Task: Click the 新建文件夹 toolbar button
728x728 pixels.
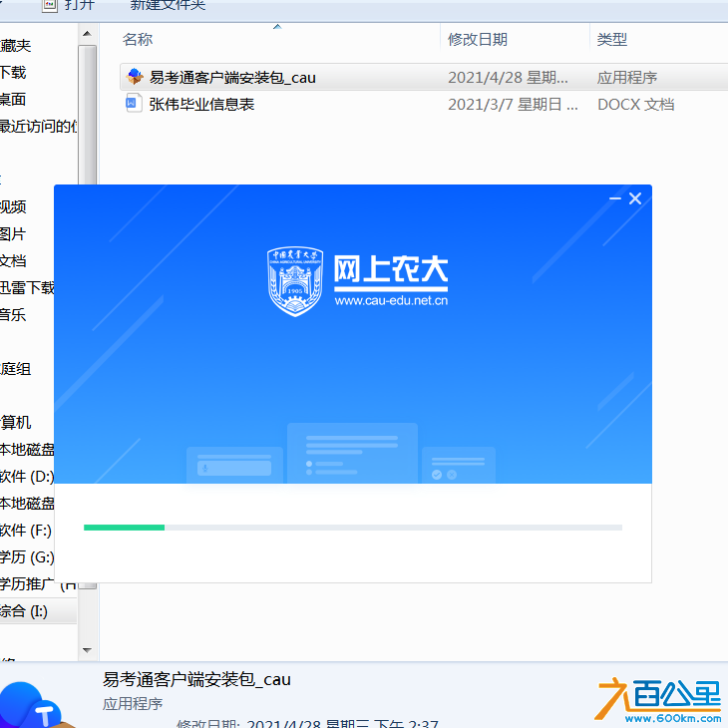Action: (169, 5)
